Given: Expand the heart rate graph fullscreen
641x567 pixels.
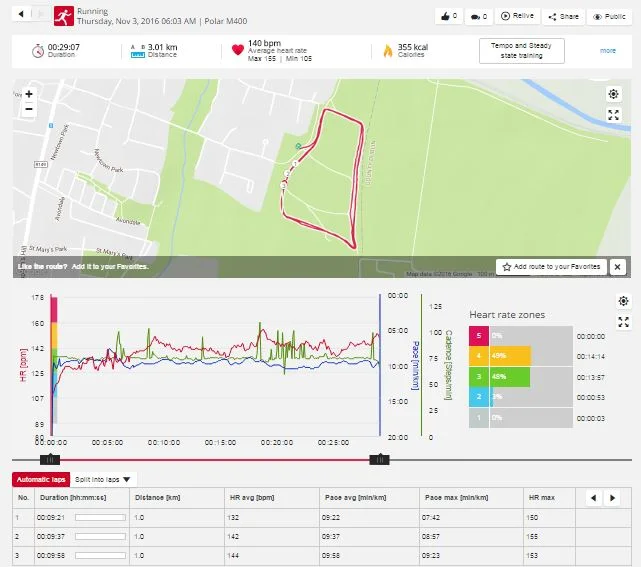Looking at the screenshot, I should pos(623,322).
